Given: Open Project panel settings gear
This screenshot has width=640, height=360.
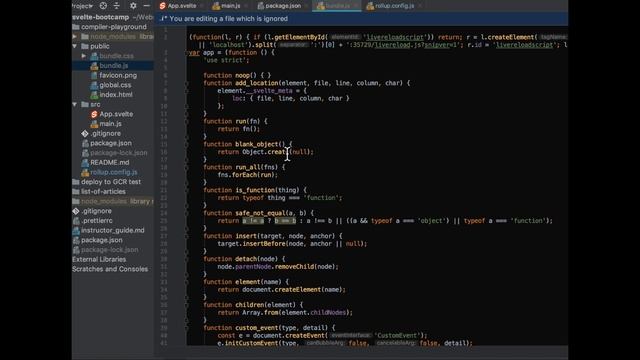Looking at the screenshot, I should 133,6.
